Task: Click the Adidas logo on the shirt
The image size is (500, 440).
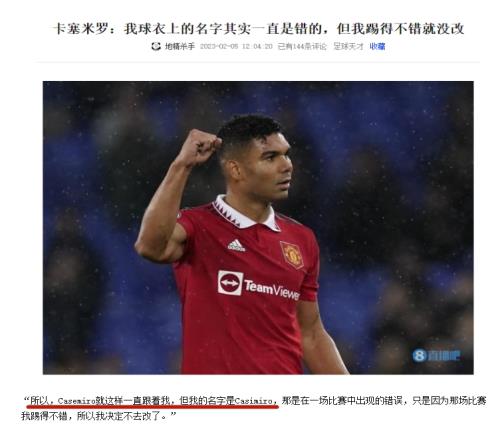Action: click(x=236, y=245)
